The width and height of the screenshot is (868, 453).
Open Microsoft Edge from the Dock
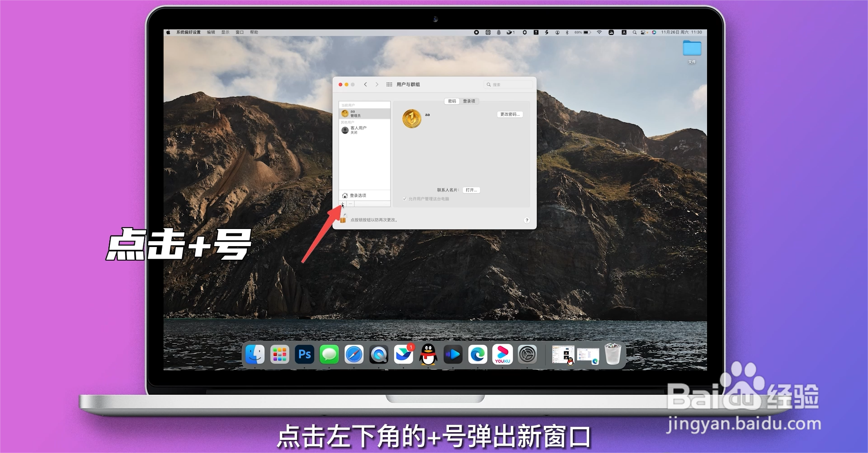click(478, 355)
